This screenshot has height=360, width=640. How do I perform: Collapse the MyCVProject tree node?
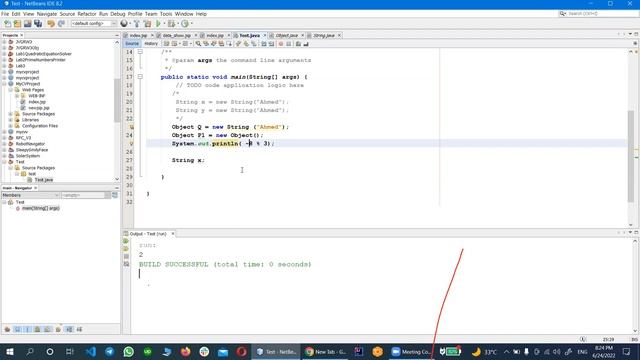tap(4, 84)
